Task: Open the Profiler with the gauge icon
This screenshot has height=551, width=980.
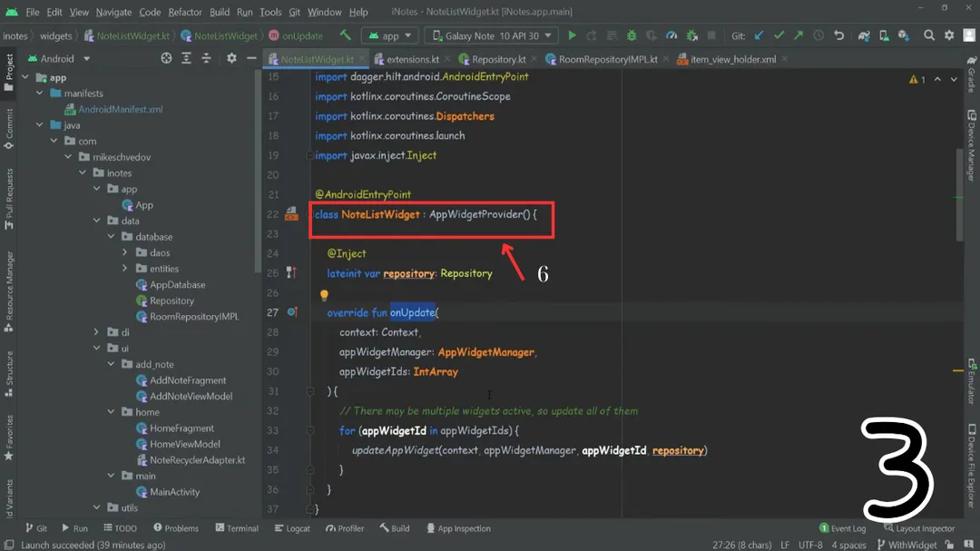Action: click(670, 36)
